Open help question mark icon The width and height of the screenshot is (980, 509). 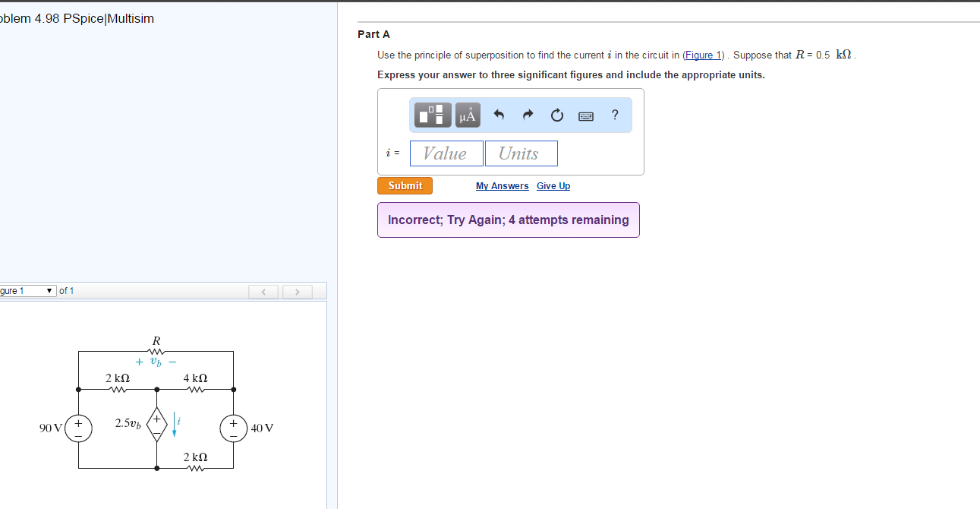615,115
